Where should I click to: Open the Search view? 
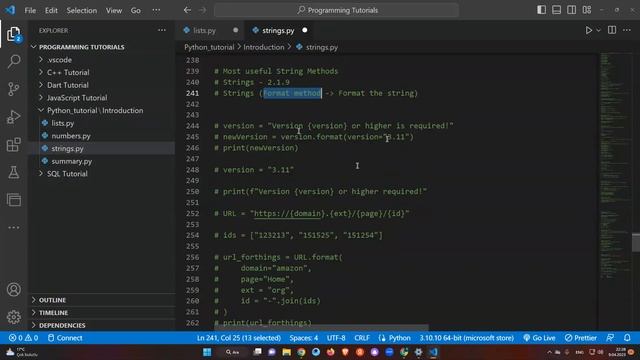click(13, 61)
